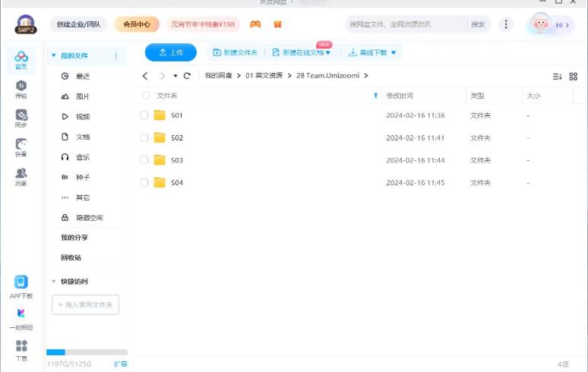Collapse the My Files tree section
This screenshot has width=588, height=372.
tap(54, 55)
